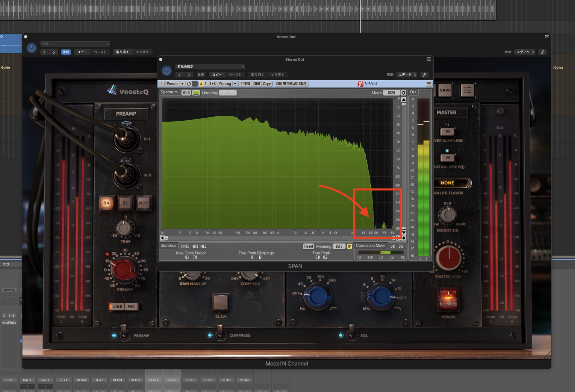
Task: Toggle power button in the Model N Channel window
Action: point(31,48)
